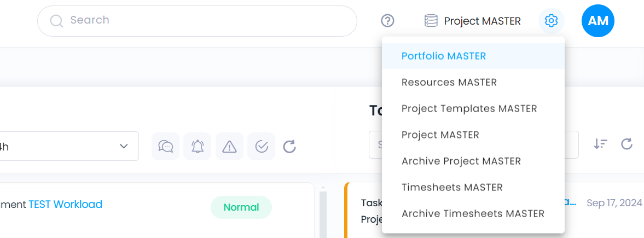Click the AM user avatar
The height and width of the screenshot is (238, 644).
tap(597, 21)
